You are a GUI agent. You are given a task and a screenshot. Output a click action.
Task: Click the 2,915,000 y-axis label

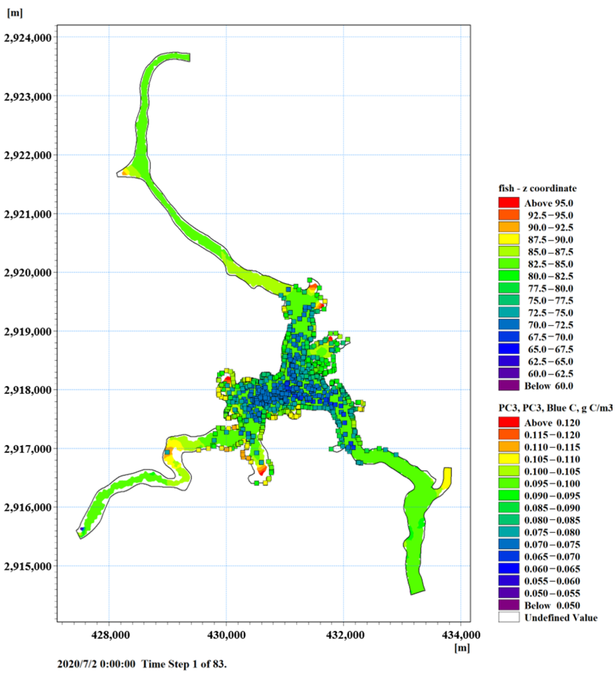(28, 566)
